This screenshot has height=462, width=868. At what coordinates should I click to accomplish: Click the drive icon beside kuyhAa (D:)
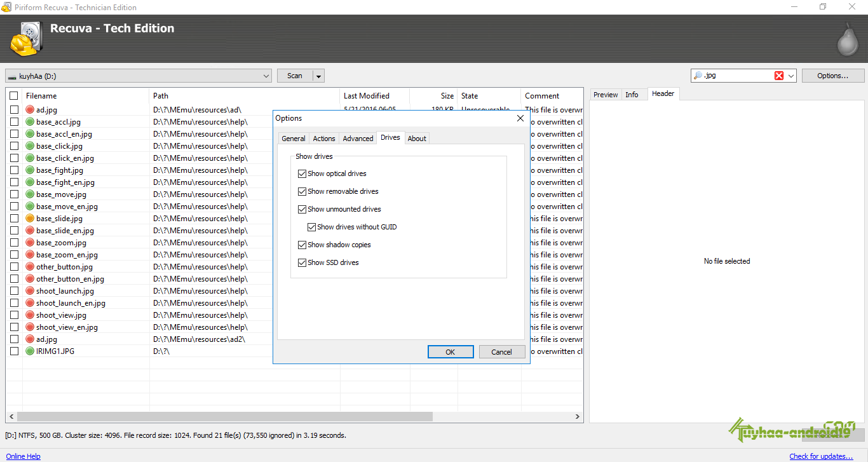[12, 76]
